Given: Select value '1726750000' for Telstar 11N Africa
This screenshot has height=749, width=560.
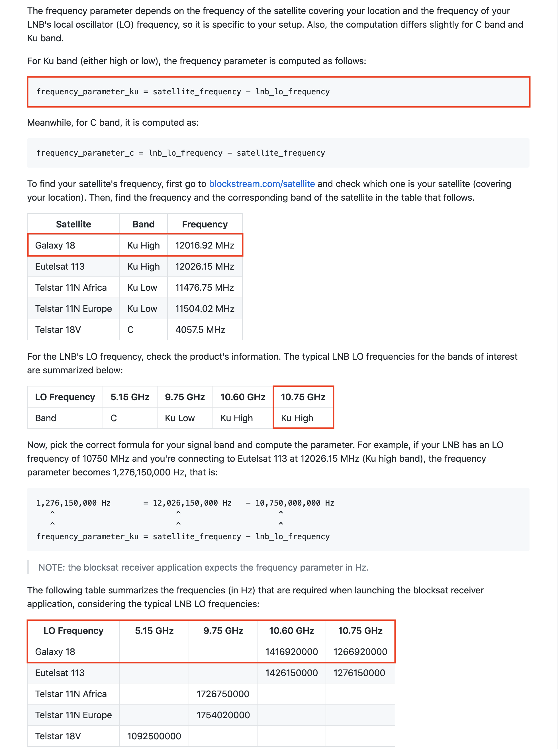Looking at the screenshot, I should (223, 694).
